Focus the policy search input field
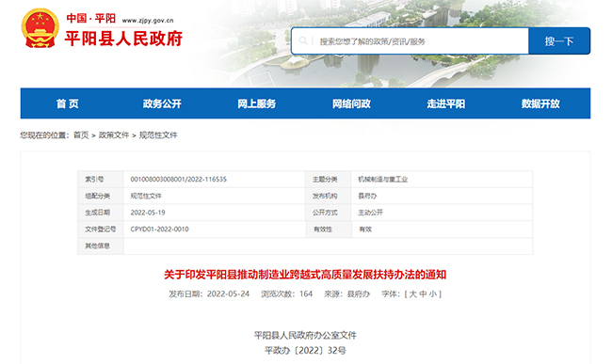 click(410, 41)
